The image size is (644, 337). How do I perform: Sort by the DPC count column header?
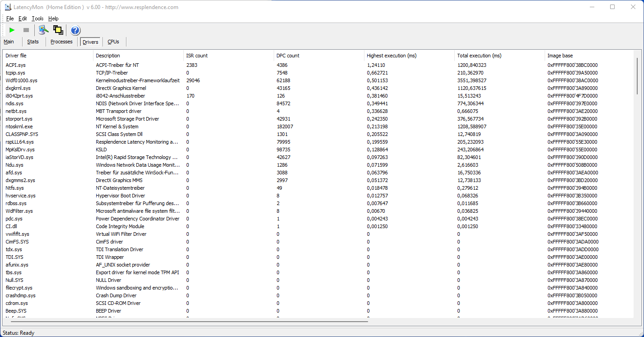click(x=319, y=56)
